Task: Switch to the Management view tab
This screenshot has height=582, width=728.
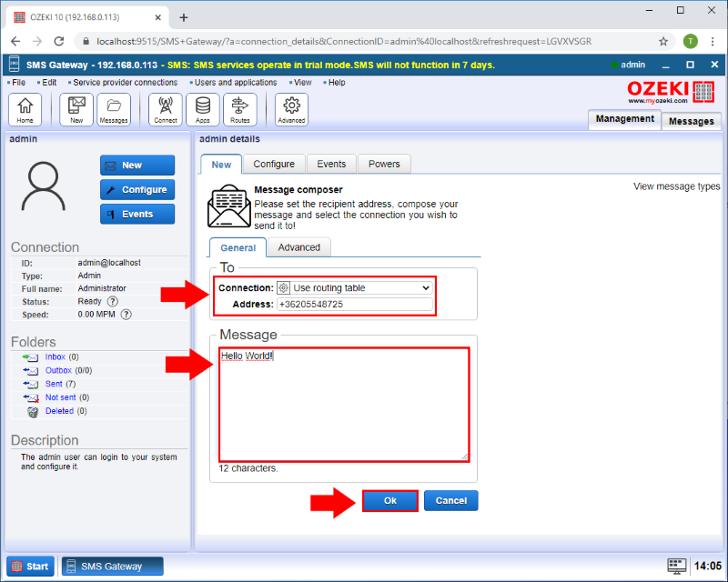Action: coord(625,119)
